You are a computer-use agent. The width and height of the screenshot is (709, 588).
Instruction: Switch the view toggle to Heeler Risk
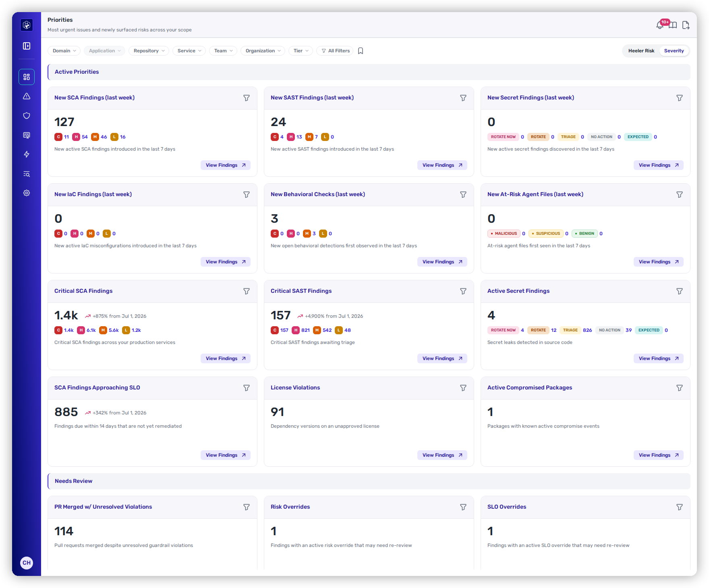coord(641,51)
